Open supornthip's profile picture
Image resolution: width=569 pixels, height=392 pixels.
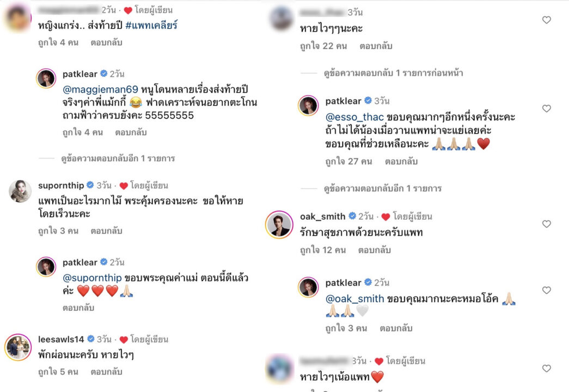pyautogui.click(x=20, y=191)
